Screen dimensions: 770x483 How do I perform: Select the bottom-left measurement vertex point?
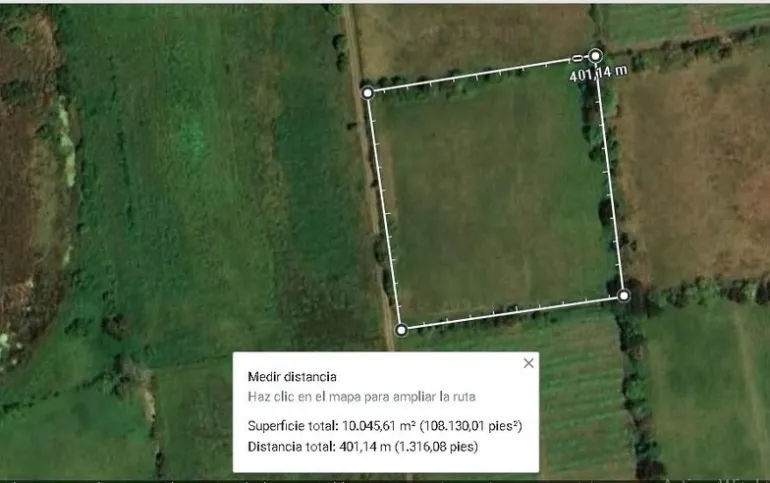click(x=401, y=330)
